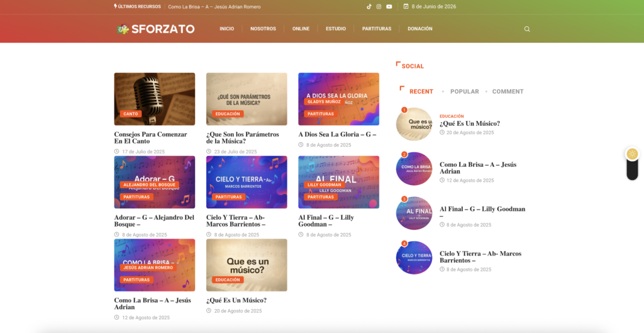Click the Últimos Recursos label
This screenshot has width=644, height=333.
[x=139, y=6]
